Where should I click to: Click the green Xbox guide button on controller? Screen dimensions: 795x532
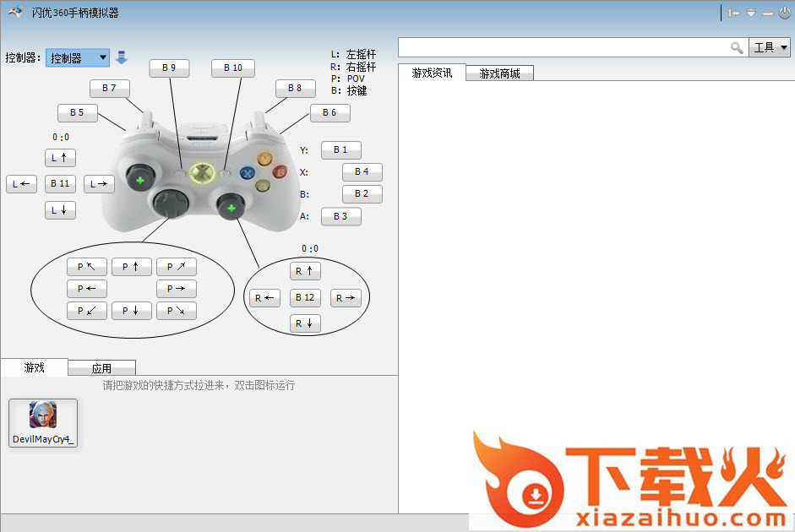(202, 173)
